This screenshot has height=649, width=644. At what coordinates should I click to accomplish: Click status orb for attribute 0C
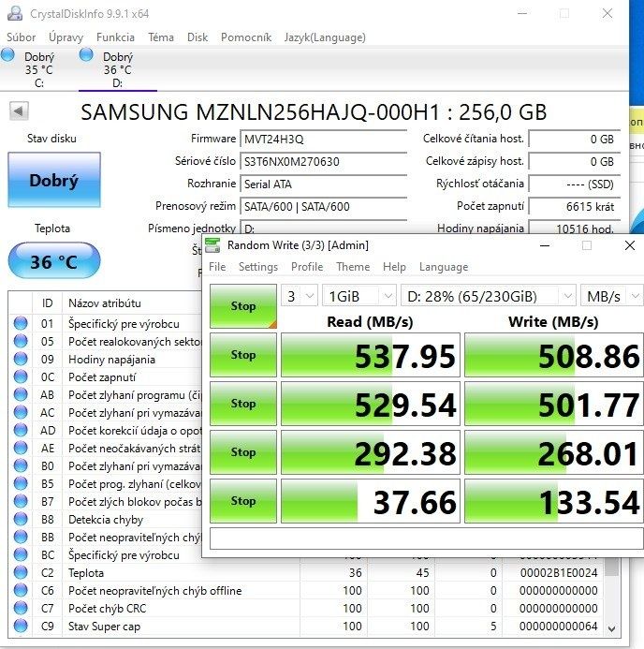coord(21,376)
